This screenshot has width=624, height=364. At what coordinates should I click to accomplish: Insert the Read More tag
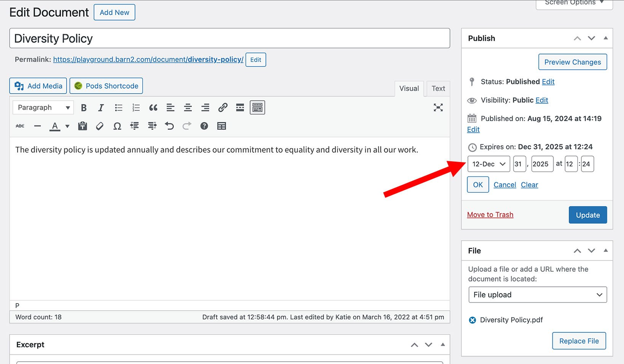pyautogui.click(x=240, y=107)
